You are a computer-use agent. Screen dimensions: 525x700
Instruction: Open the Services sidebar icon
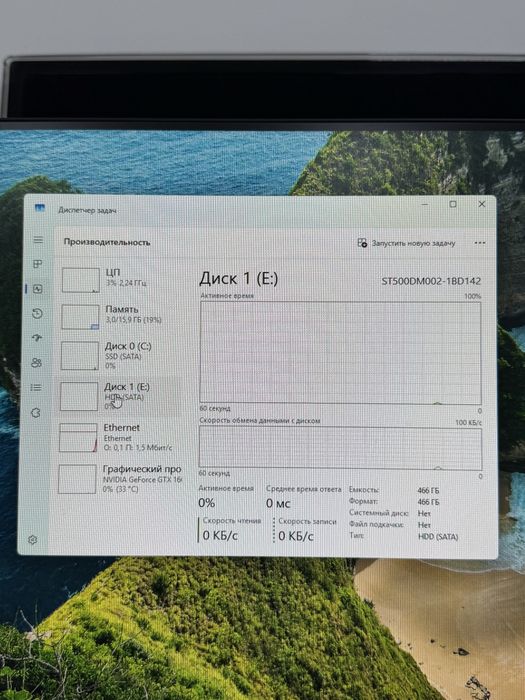36,412
